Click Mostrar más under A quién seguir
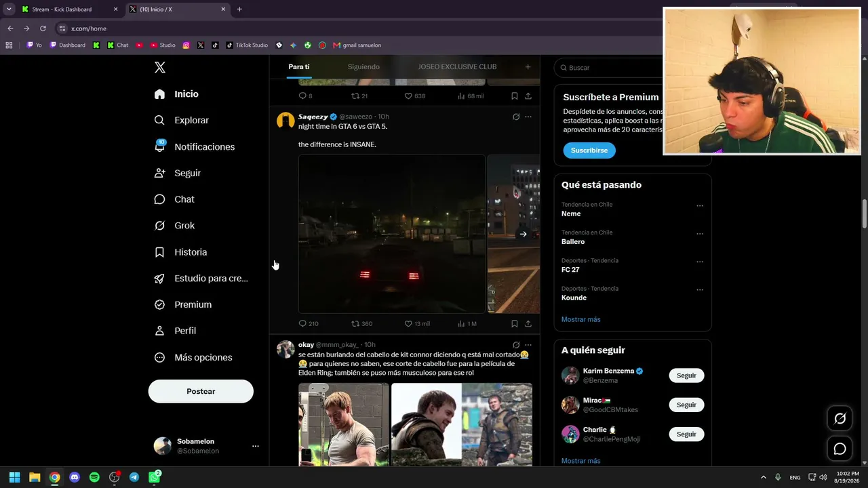Image resolution: width=868 pixels, height=488 pixels. tap(581, 461)
